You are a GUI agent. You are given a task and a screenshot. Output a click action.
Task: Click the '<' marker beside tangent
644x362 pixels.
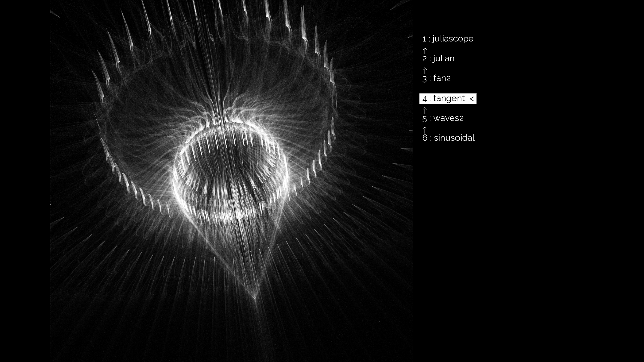472,99
